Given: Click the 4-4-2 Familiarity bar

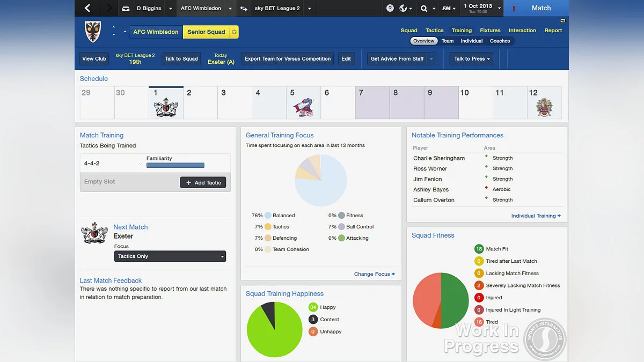Looking at the screenshot, I should click(x=175, y=166).
